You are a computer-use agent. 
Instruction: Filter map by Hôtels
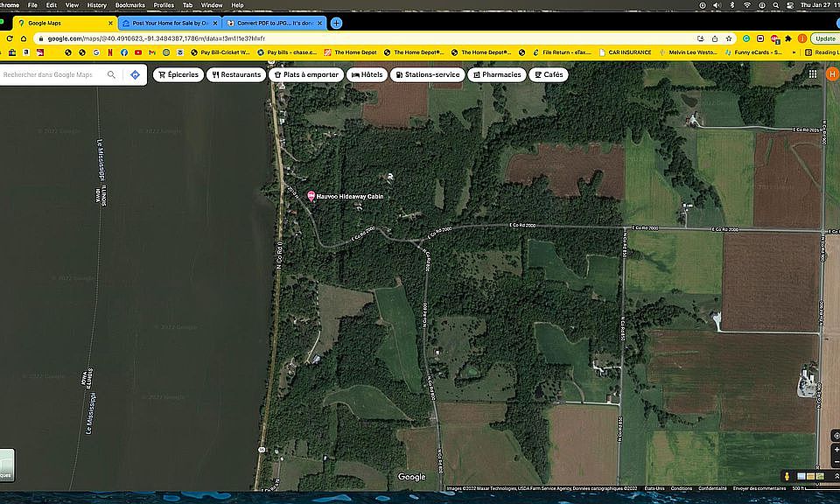tap(367, 74)
